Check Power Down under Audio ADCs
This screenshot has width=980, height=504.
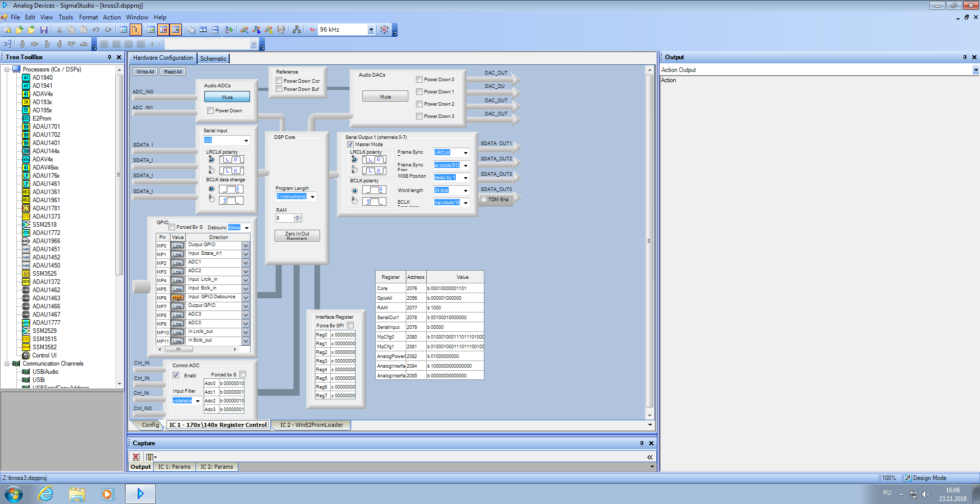(210, 111)
